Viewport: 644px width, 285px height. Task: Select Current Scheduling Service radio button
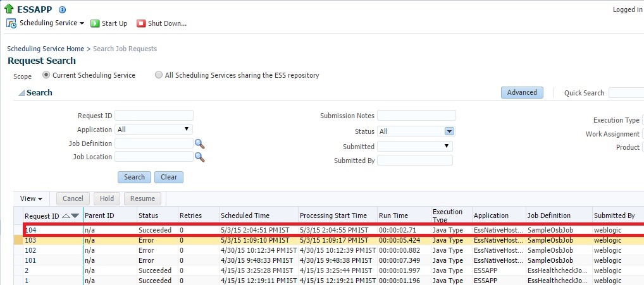coord(46,75)
